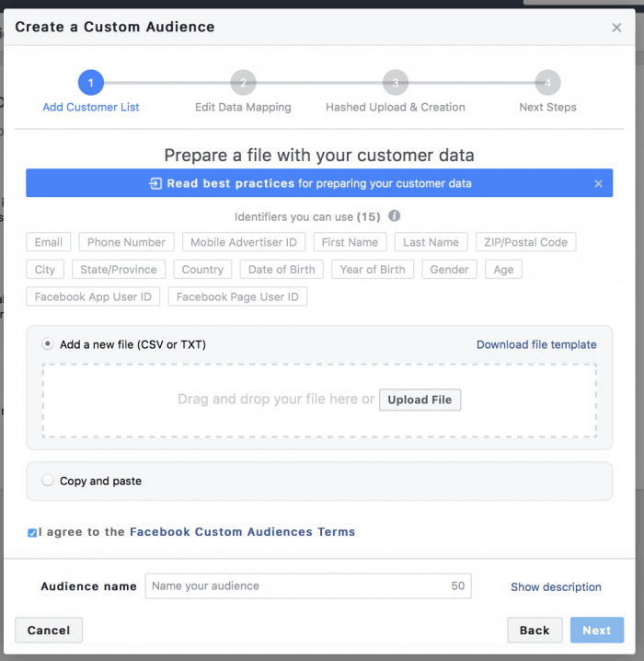Go to the Hashed Upload & Creation step
644x661 pixels.
coord(396,108)
